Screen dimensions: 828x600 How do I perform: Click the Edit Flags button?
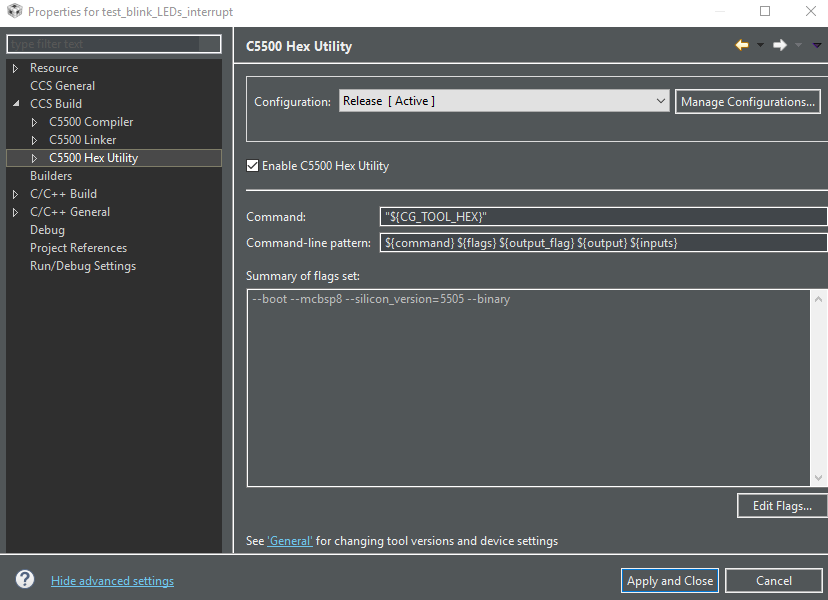(782, 505)
